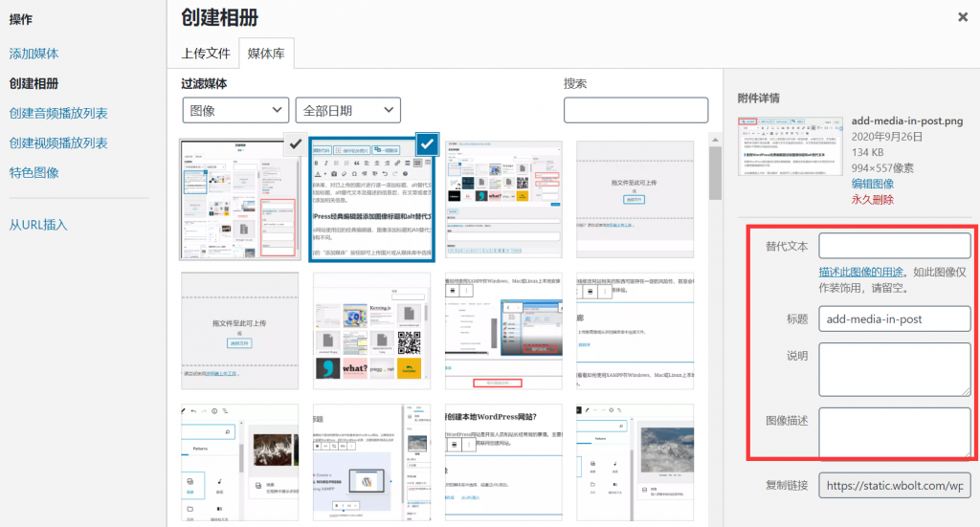
Task: Click the 替代文本 input field
Action: (x=895, y=246)
